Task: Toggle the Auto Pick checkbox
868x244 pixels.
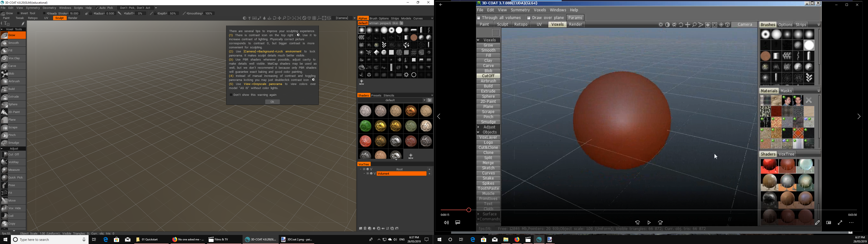Action: (x=97, y=8)
